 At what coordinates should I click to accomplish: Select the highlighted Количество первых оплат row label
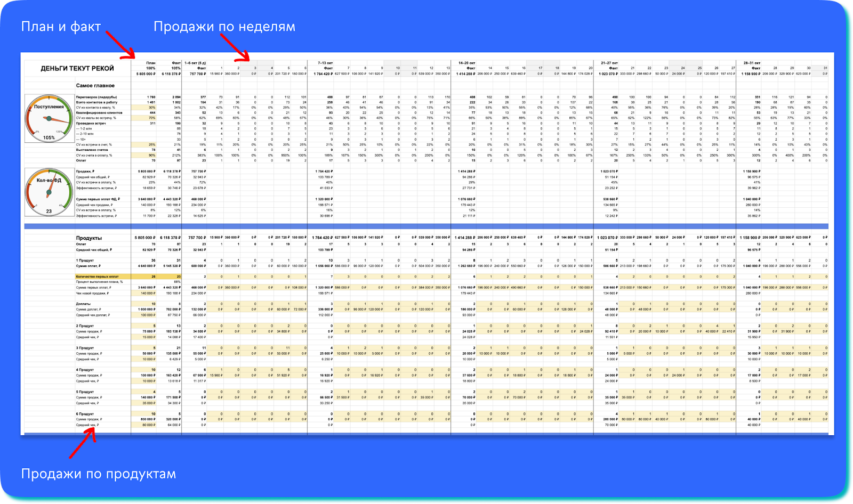97,277
